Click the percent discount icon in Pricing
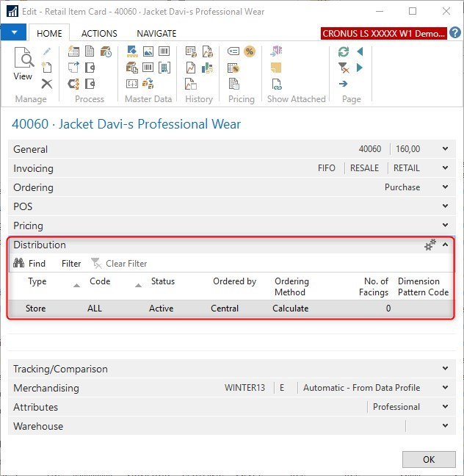This screenshot has height=476, width=464. [x=249, y=51]
